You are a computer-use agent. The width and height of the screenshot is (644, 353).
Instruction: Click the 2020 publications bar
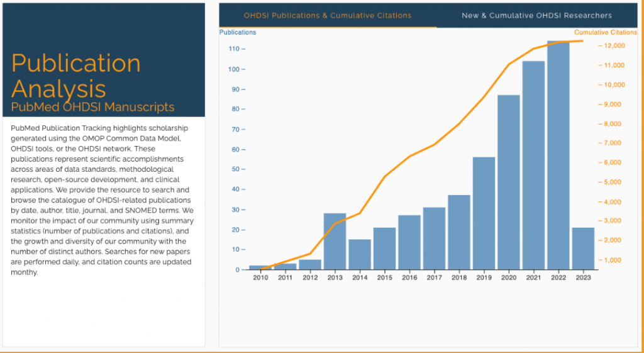pyautogui.click(x=509, y=182)
